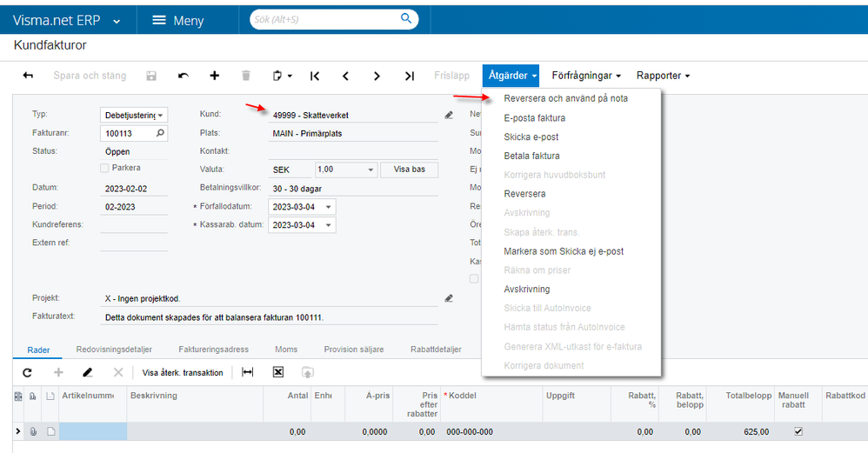Click magnifier in Fakturanr field

pyautogui.click(x=160, y=133)
